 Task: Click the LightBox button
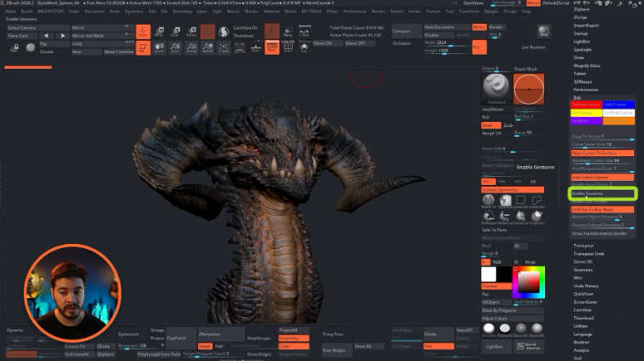[497, 346]
